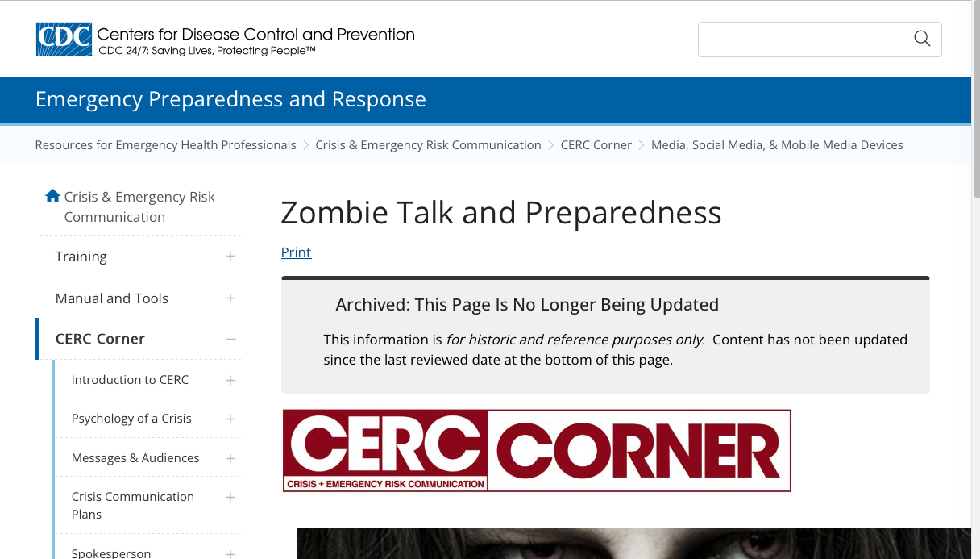Click the CDC 24/7 tagline text
This screenshot has height=559, width=980.
pyautogui.click(x=207, y=51)
